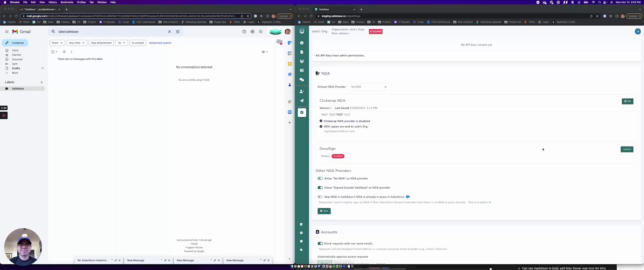
Task: Create a new label with the plus icon
Action: point(42,82)
